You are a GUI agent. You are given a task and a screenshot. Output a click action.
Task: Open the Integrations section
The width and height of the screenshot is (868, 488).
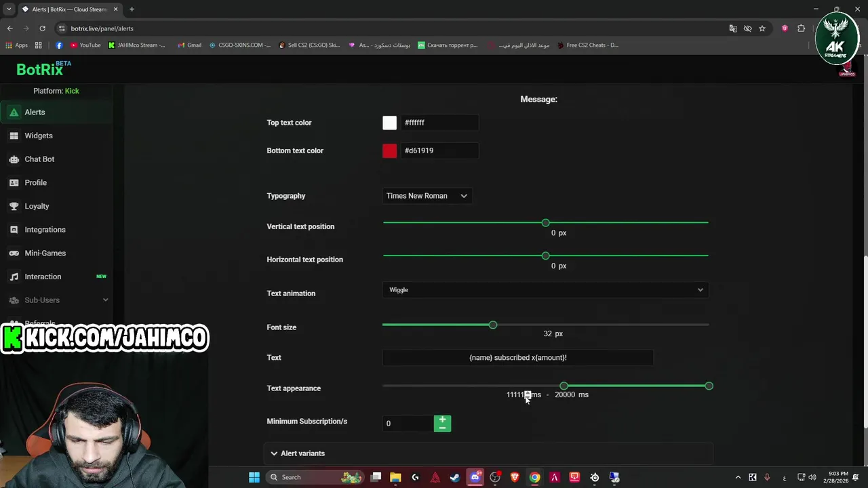(57, 230)
